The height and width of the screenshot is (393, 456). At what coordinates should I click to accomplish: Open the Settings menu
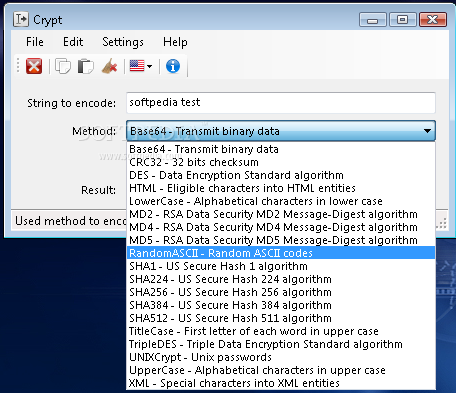[123, 42]
